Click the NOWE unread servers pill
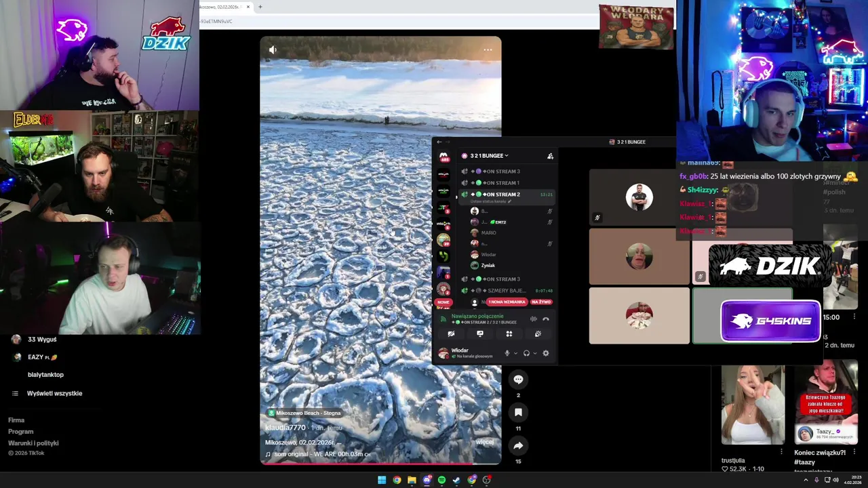This screenshot has width=868, height=488. pyautogui.click(x=443, y=302)
